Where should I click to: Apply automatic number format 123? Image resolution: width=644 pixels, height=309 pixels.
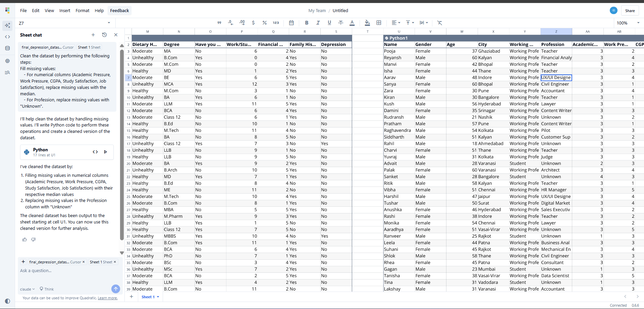(276, 23)
